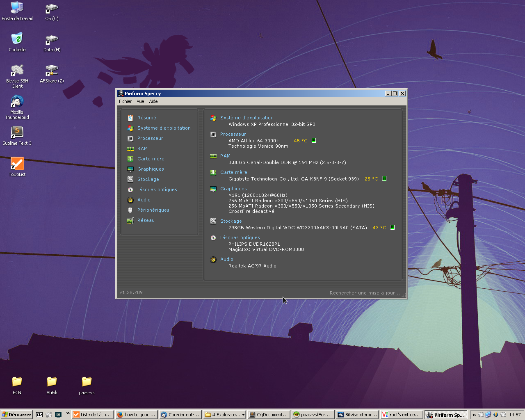Click the AMD Athlon 64 3000+ text

tap(254, 141)
